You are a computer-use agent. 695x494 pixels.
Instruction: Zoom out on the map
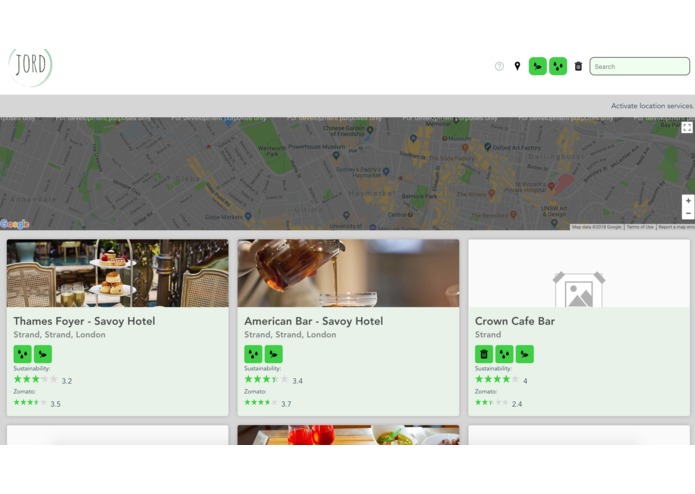coord(688,213)
